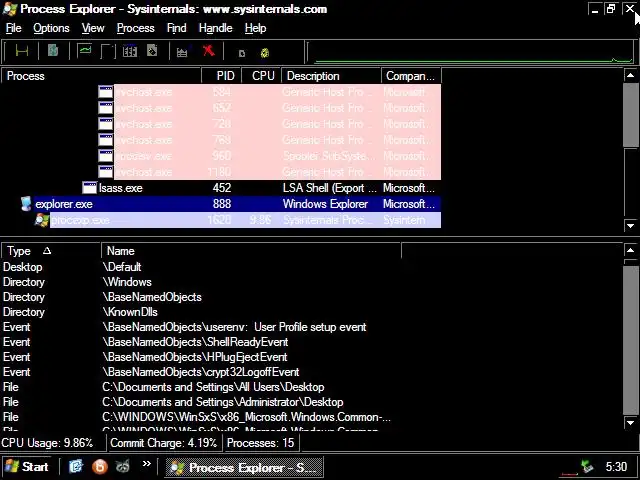The height and width of the screenshot is (480, 640).
Task: Click the Name column header in lower pane
Action: pos(251,251)
